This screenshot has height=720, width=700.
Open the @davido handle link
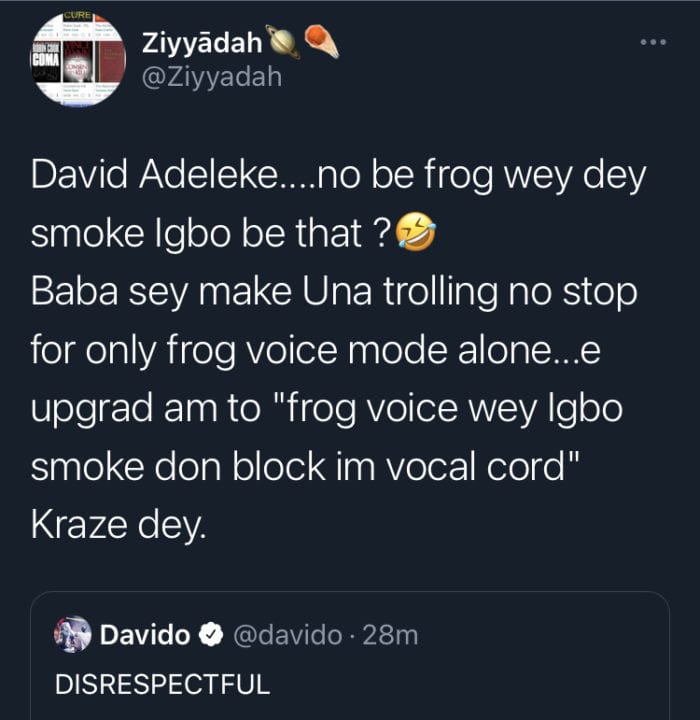pyautogui.click(x=288, y=636)
